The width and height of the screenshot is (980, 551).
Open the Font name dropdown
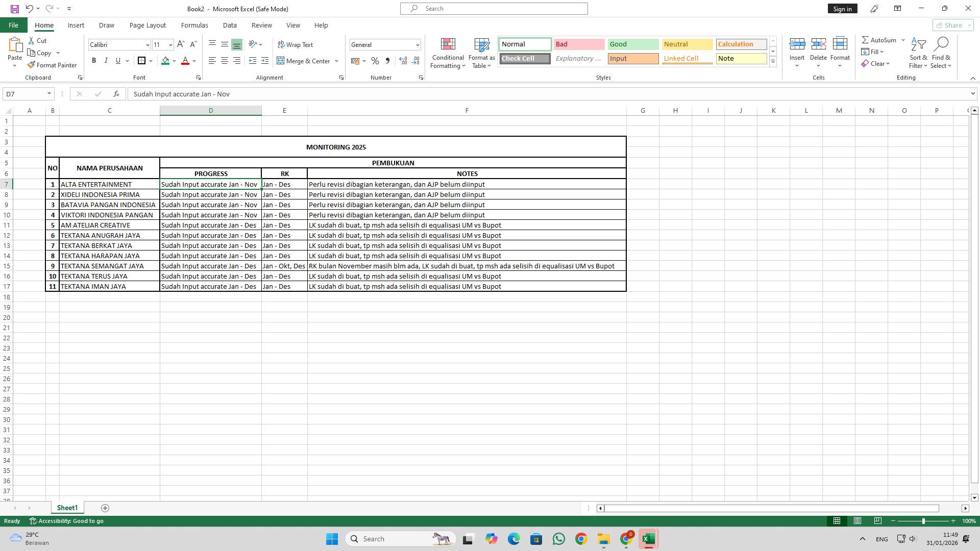pos(147,45)
